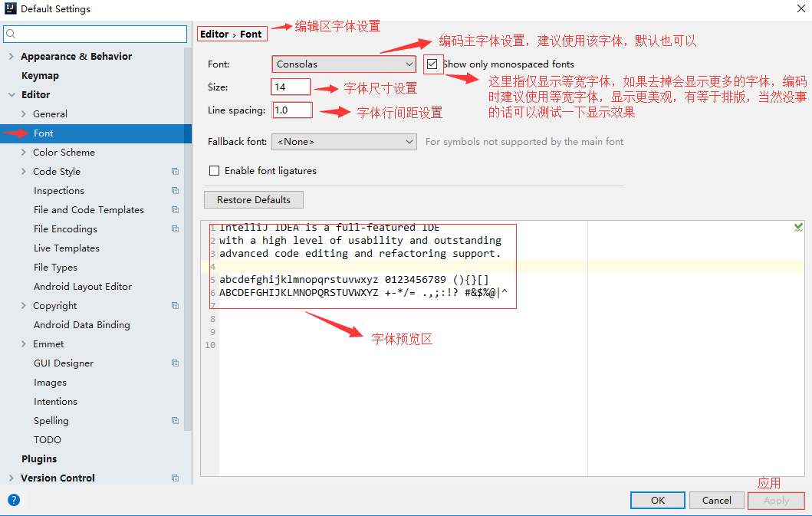Viewport: 812px width, 516px height.
Task: Click project-level icon beside File and Code Templates
Action: pos(175,210)
